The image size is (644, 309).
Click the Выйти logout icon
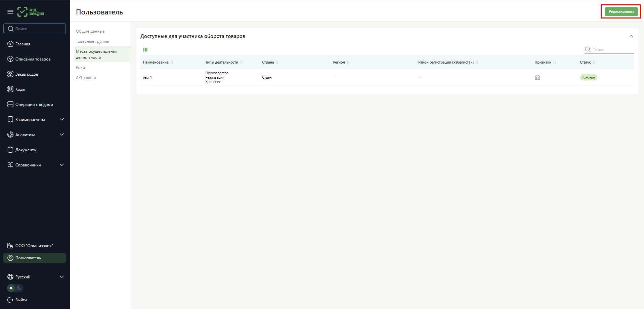[x=10, y=300]
